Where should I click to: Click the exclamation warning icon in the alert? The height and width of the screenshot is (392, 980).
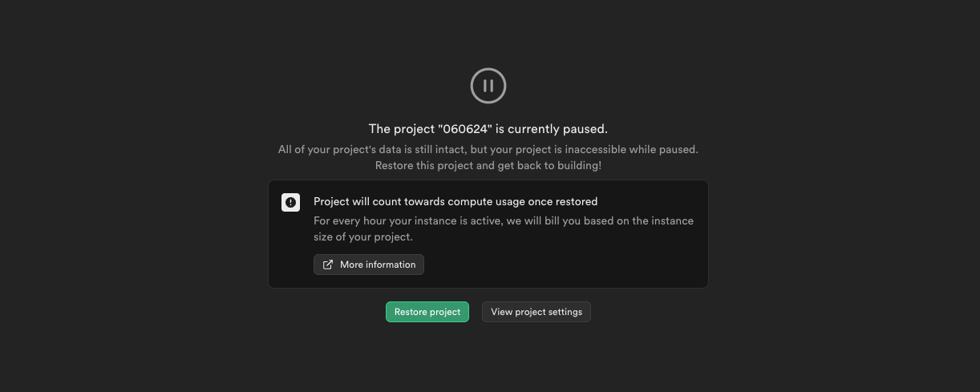click(x=290, y=203)
